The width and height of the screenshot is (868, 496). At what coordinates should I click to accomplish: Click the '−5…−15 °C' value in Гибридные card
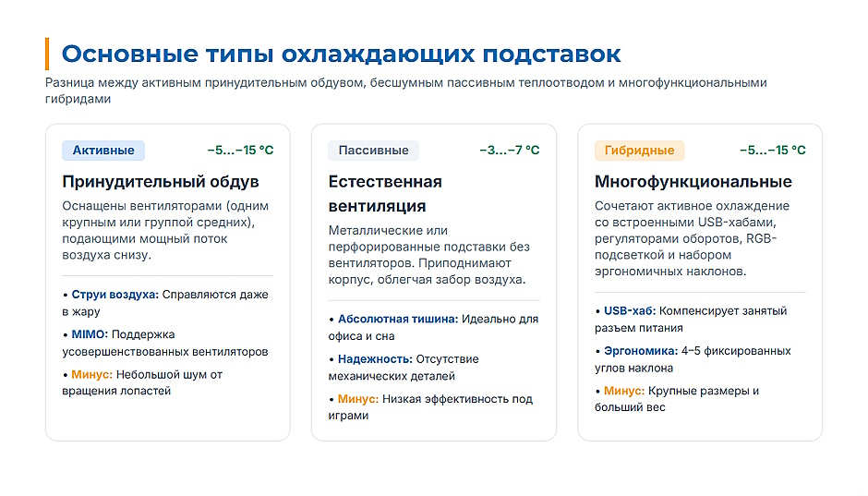(773, 151)
